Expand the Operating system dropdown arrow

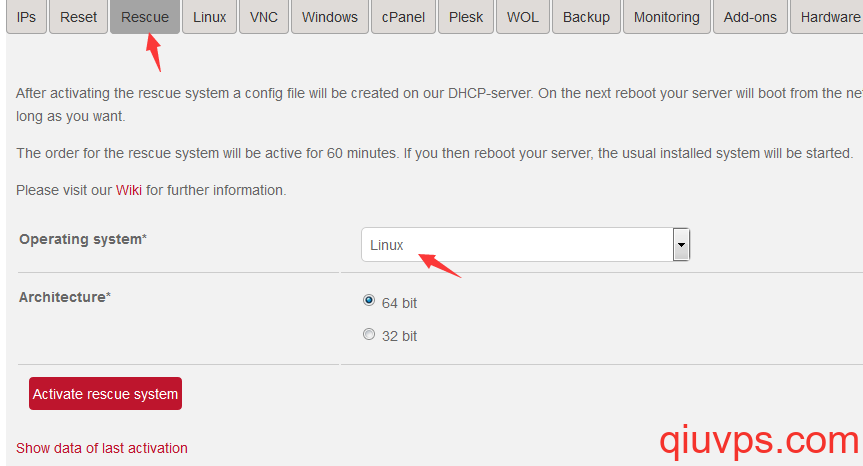(x=681, y=244)
